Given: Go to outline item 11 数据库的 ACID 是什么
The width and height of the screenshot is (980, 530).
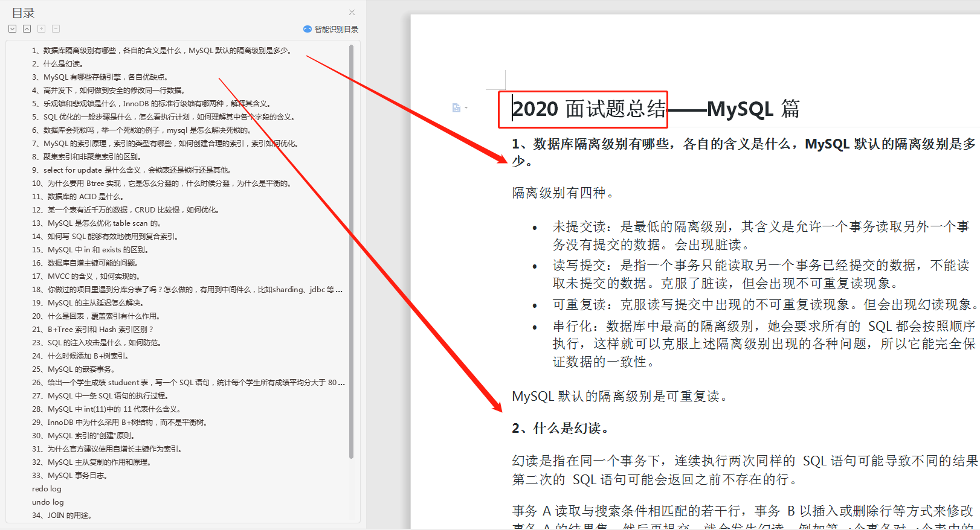Looking at the screenshot, I should [79, 197].
